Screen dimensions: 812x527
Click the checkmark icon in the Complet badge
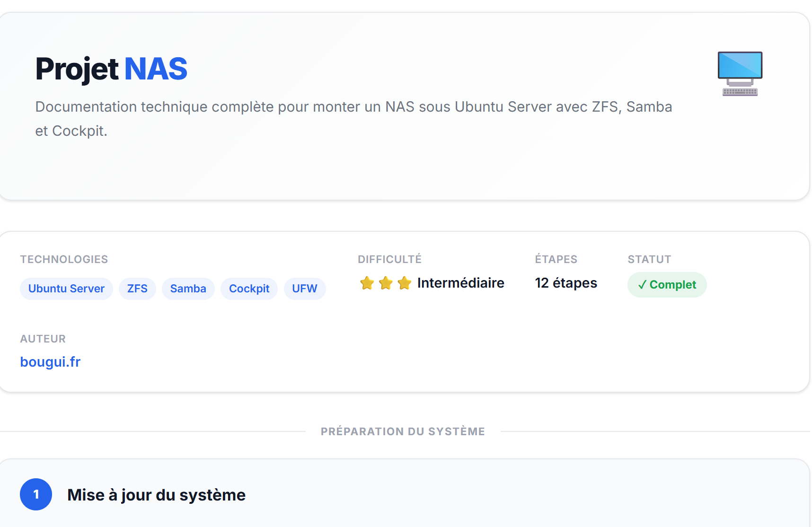click(642, 285)
